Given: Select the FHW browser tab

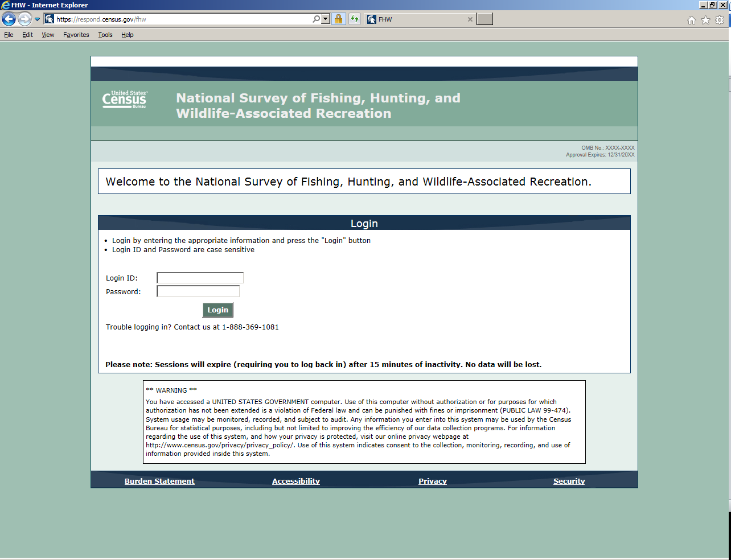Looking at the screenshot, I should click(420, 19).
